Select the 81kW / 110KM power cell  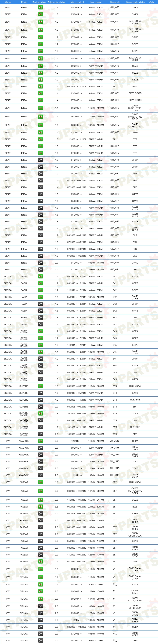click(96, 641)
